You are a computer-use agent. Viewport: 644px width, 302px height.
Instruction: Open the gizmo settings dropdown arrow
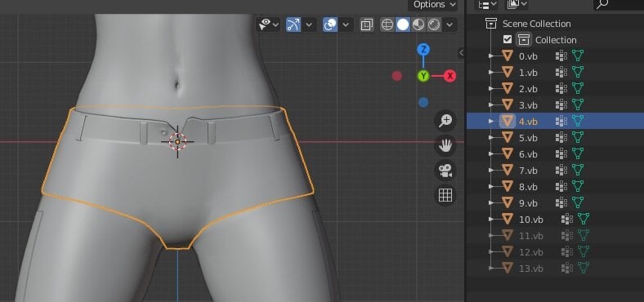tap(309, 24)
